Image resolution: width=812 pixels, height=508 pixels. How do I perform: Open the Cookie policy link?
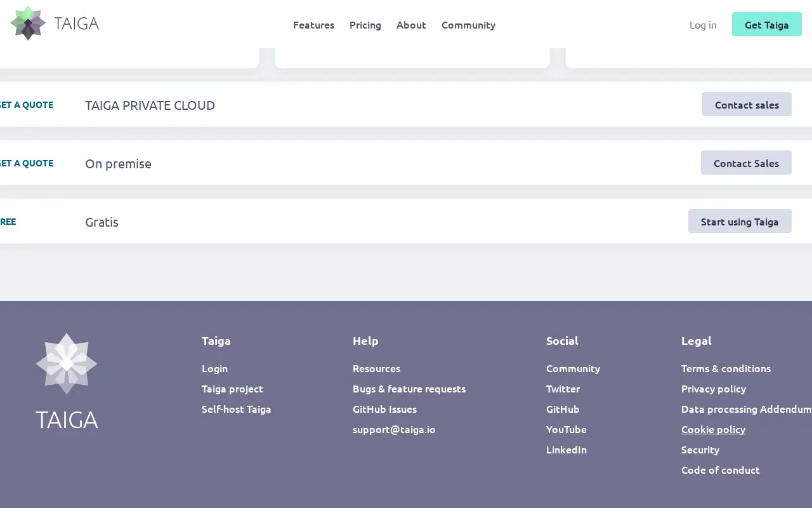(713, 429)
